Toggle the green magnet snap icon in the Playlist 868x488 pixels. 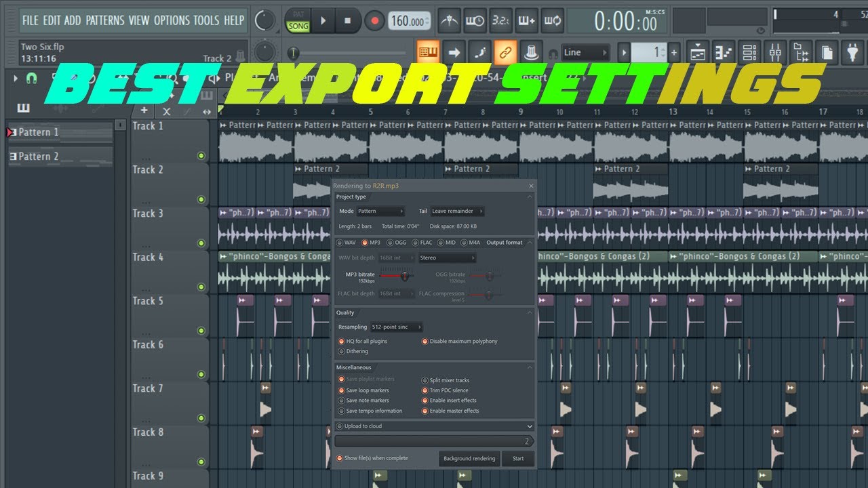tap(31, 79)
